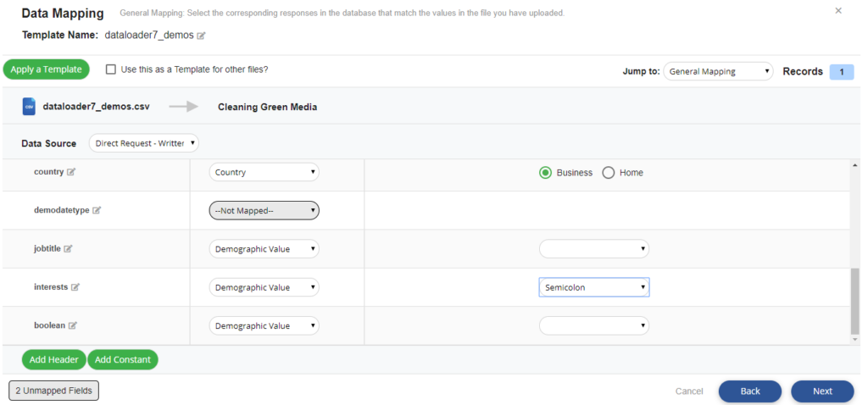Click the Apply a Template button
The height and width of the screenshot is (405, 868).
coord(46,69)
